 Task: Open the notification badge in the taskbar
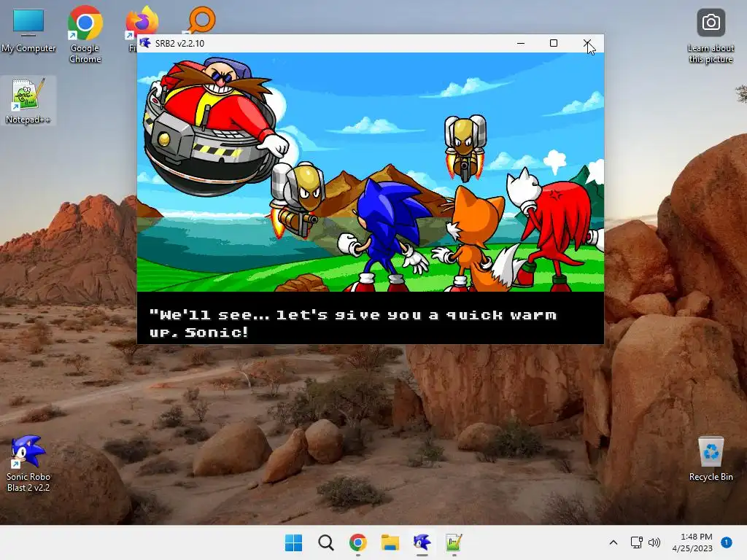tap(726, 542)
